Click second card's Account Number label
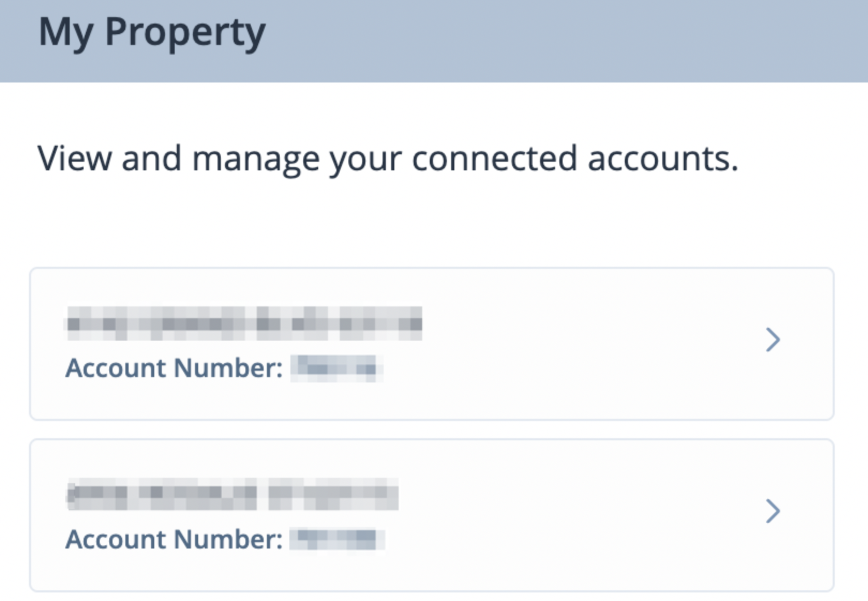Image resolution: width=868 pixels, height=601 pixels. click(x=174, y=539)
